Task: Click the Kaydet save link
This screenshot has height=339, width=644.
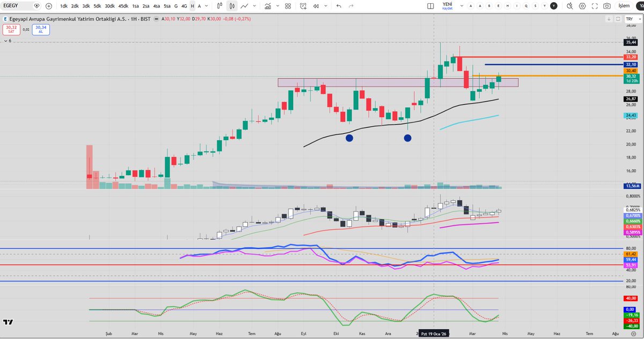Action: pyautogui.click(x=448, y=9)
